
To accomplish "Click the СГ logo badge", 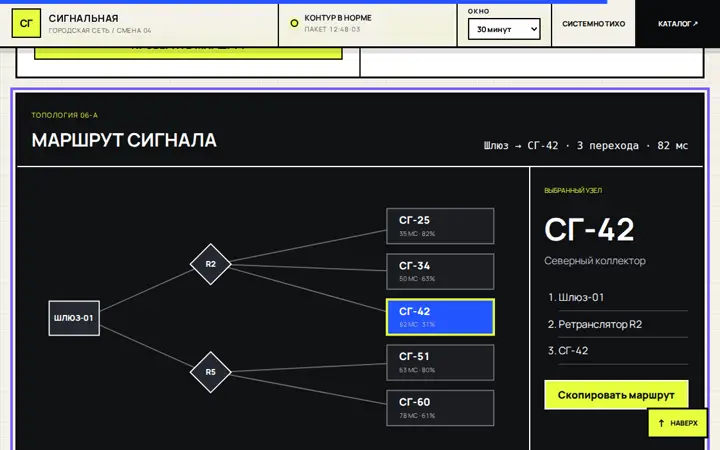I will (x=26, y=23).
